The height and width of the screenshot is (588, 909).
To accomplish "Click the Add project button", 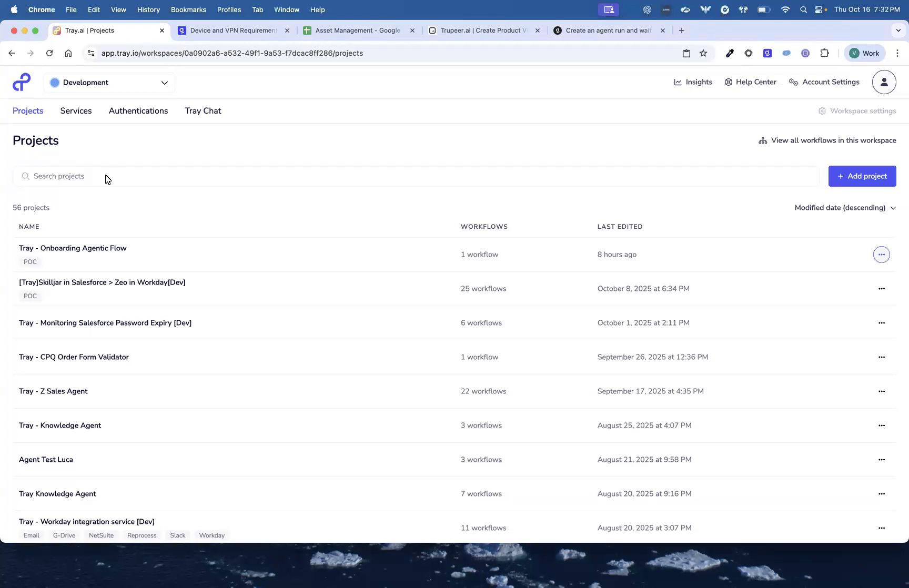I will [862, 176].
